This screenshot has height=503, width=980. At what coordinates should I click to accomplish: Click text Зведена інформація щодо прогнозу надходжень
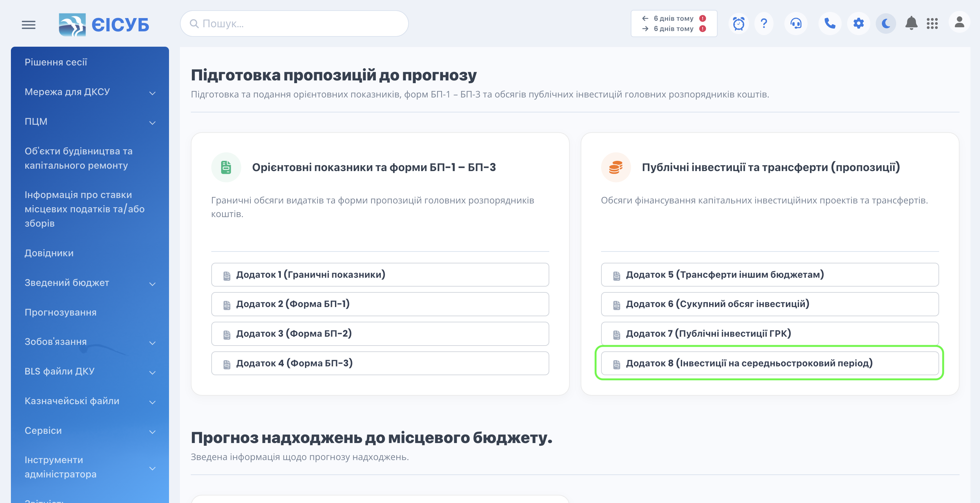pyautogui.click(x=300, y=457)
